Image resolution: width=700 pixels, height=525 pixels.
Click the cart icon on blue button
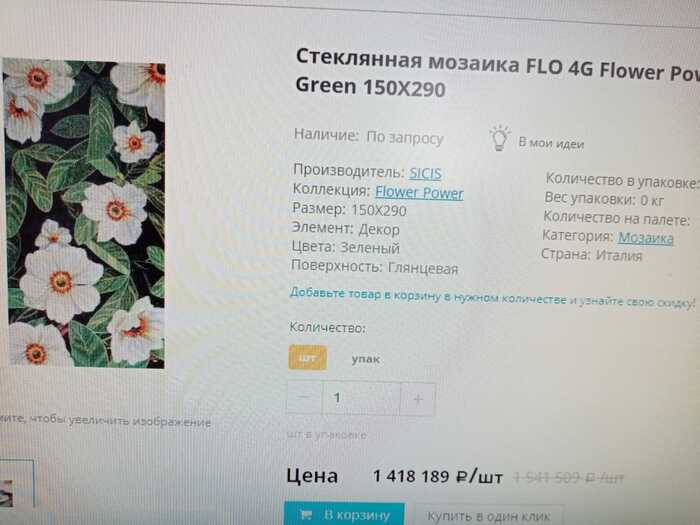pyautogui.click(x=306, y=514)
